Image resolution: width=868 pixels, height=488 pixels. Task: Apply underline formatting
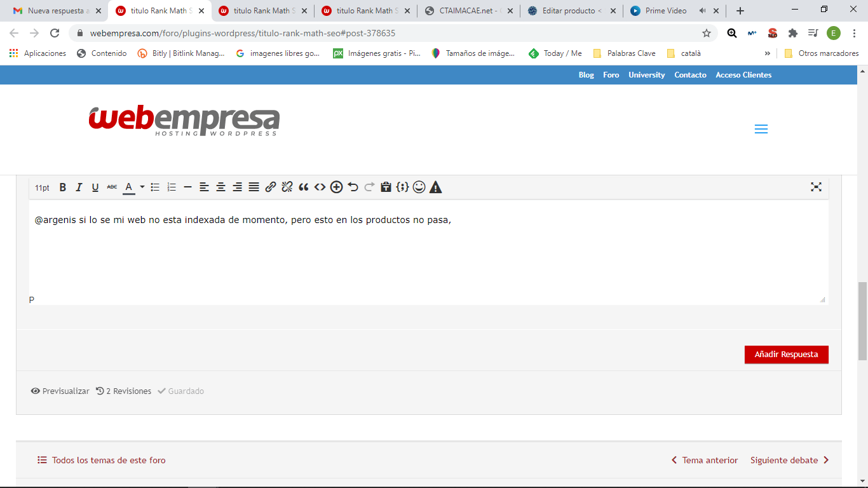95,187
